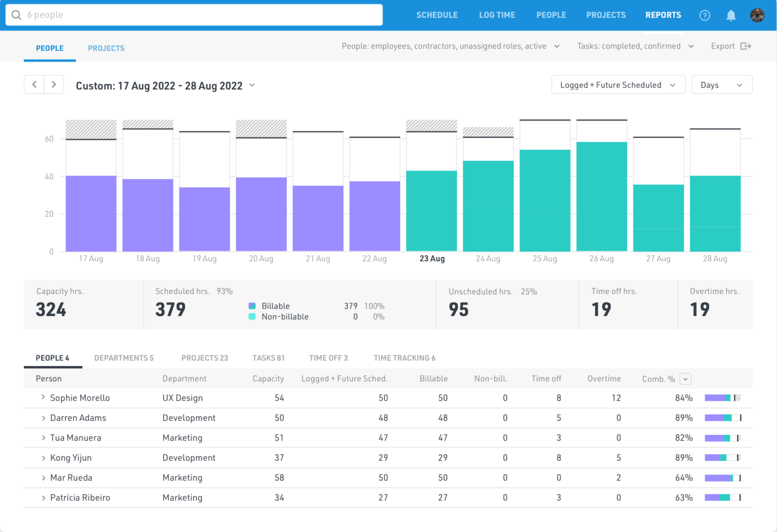Screen dimensions: 777x532
Task: Go to next date range arrow
Action: coord(54,84)
